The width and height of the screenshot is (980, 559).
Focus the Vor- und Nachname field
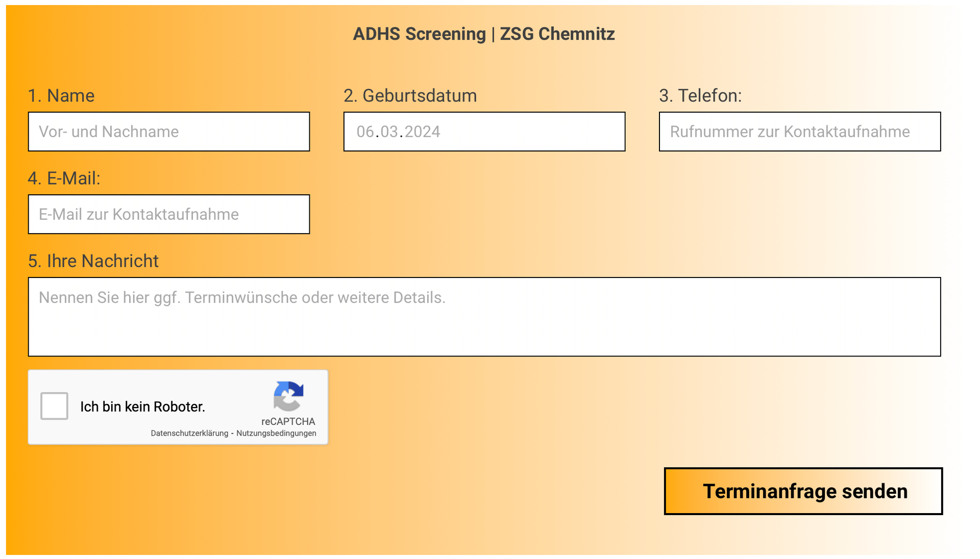coord(169,132)
